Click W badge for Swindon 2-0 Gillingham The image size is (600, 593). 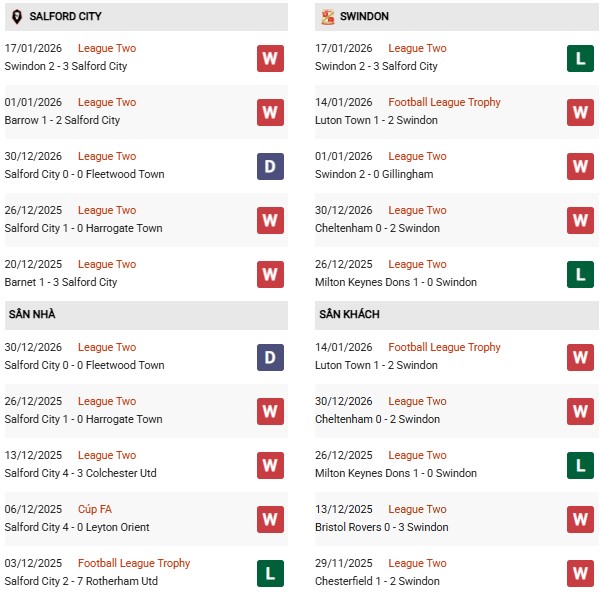pyautogui.click(x=580, y=166)
